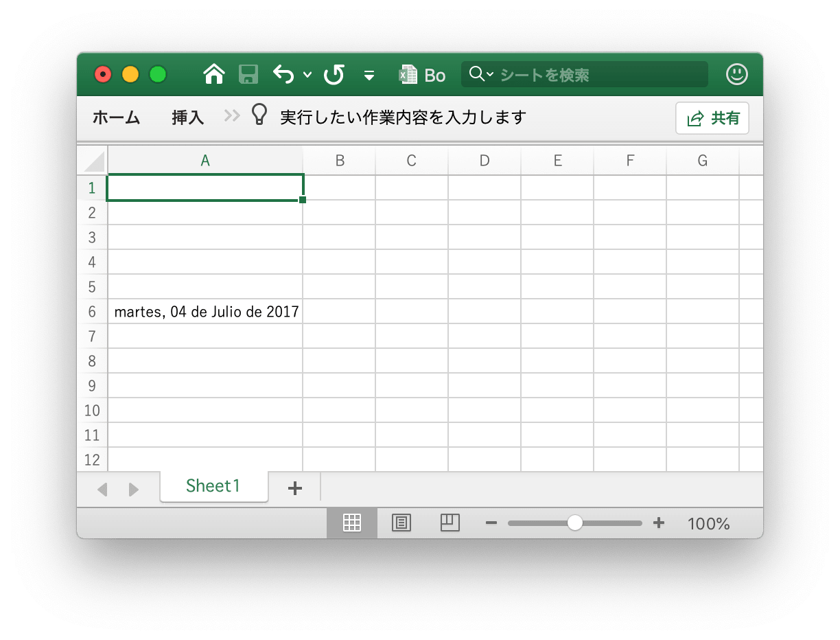
Task: Click the 共有 share button
Action: 712,117
